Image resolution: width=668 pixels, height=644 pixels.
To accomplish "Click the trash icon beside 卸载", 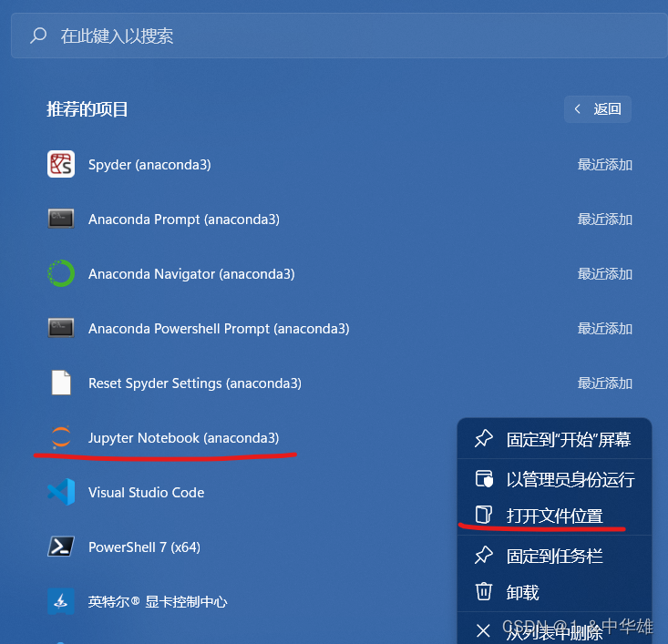I will point(484,591).
